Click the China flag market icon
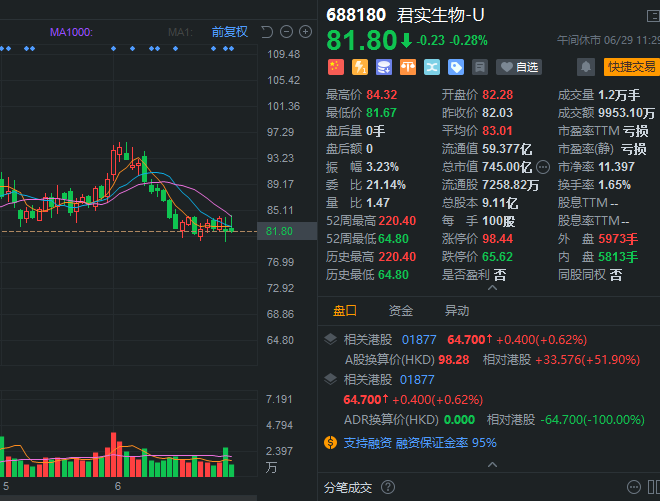This screenshot has width=660, height=501. (x=335, y=67)
